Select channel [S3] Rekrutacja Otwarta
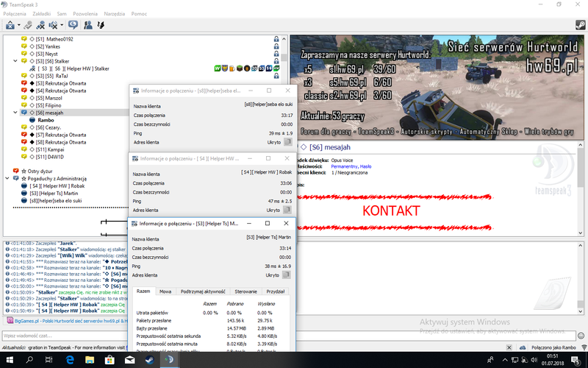Image resolution: width=588 pixels, height=368 pixels. pyautogui.click(x=61, y=83)
